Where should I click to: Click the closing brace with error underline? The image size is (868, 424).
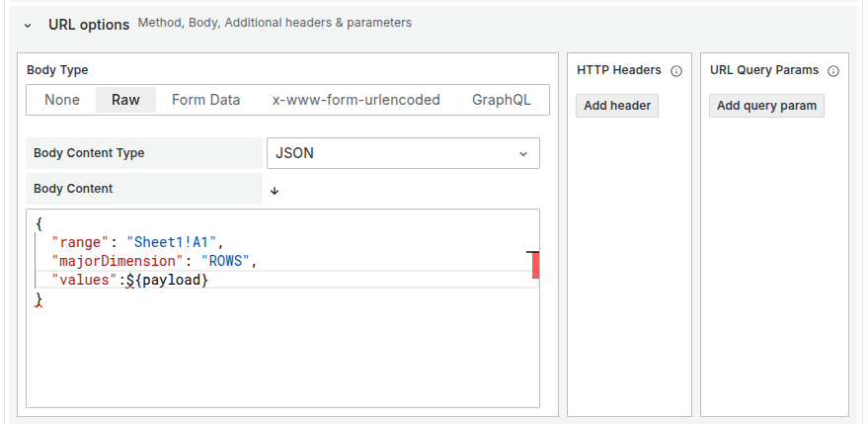(x=39, y=298)
